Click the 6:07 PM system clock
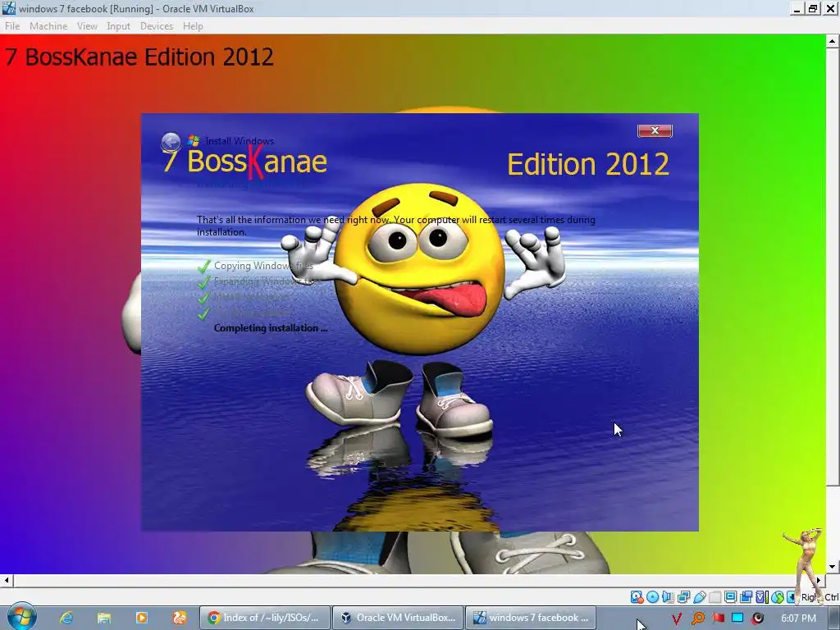This screenshot has height=630, width=840. [798, 619]
